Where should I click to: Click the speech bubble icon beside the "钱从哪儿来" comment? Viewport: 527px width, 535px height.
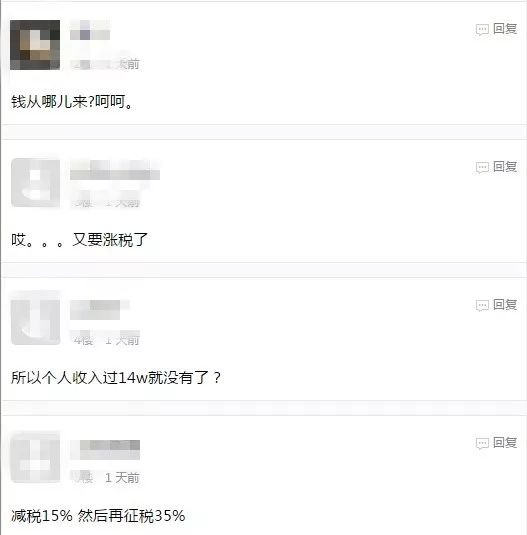(x=482, y=29)
